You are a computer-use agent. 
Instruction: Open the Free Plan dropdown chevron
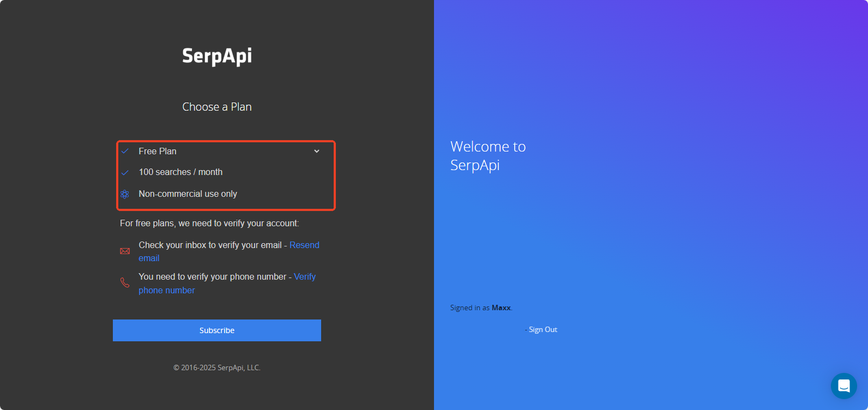point(317,151)
